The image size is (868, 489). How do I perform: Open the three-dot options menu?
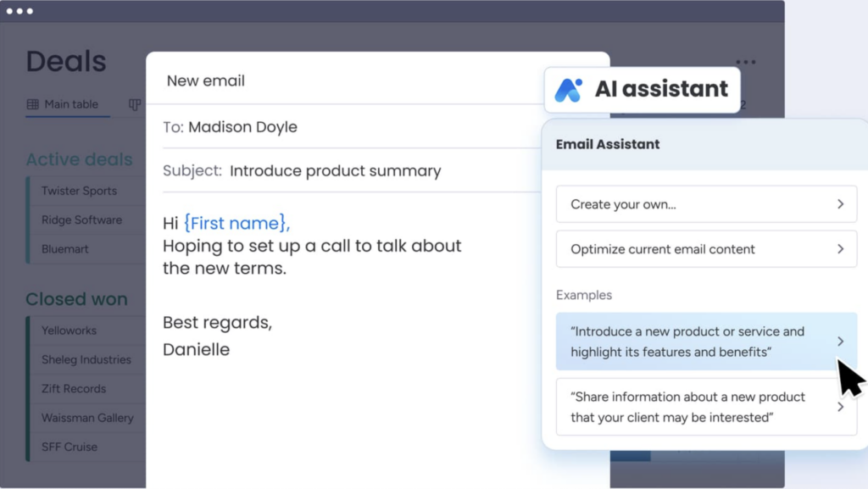pos(745,61)
